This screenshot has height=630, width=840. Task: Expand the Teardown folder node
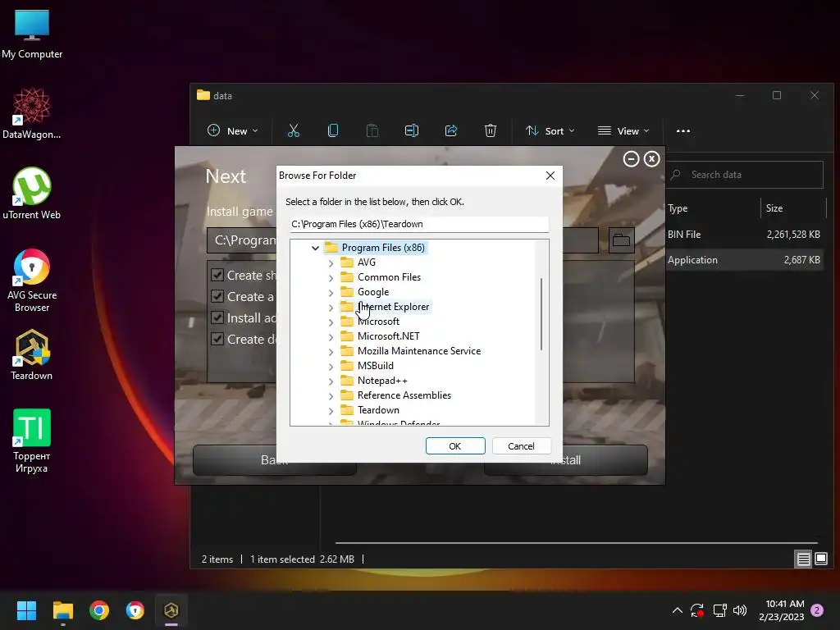pyautogui.click(x=331, y=411)
